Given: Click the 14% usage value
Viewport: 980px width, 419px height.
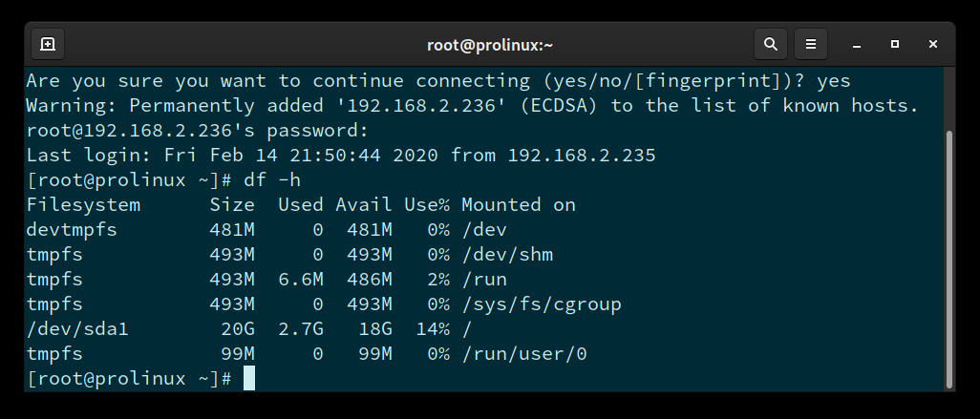Looking at the screenshot, I should pyautogui.click(x=433, y=329).
